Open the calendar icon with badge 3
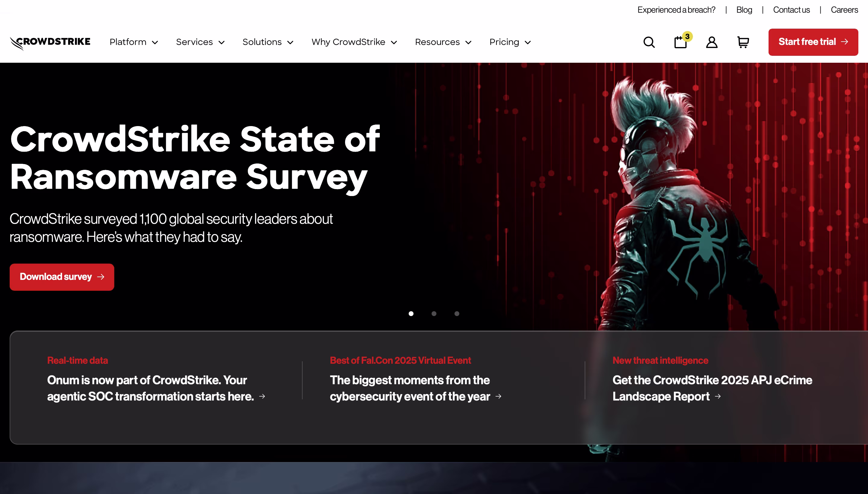Viewport: 868px width, 494px height. coord(681,43)
